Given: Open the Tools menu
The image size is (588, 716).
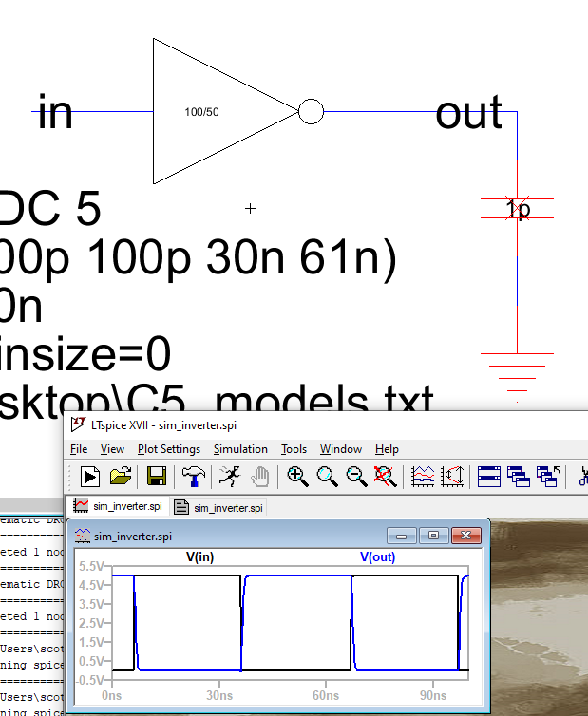Looking at the screenshot, I should point(294,449).
